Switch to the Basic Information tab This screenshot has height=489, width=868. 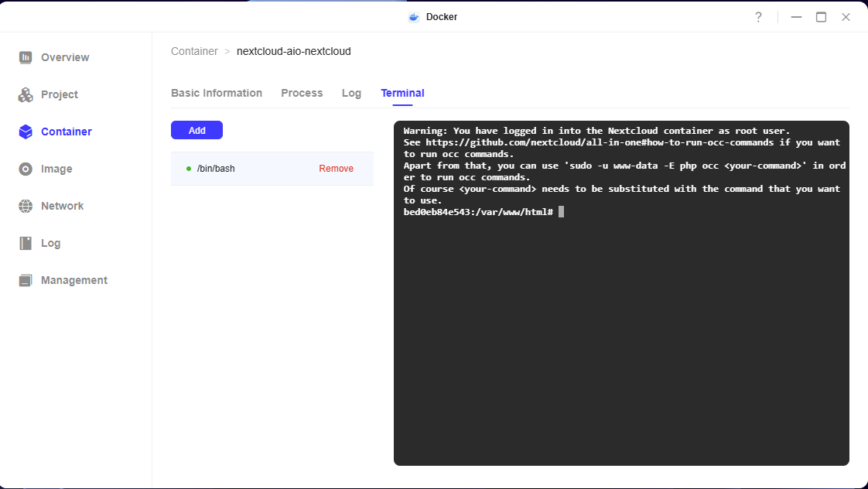(217, 93)
